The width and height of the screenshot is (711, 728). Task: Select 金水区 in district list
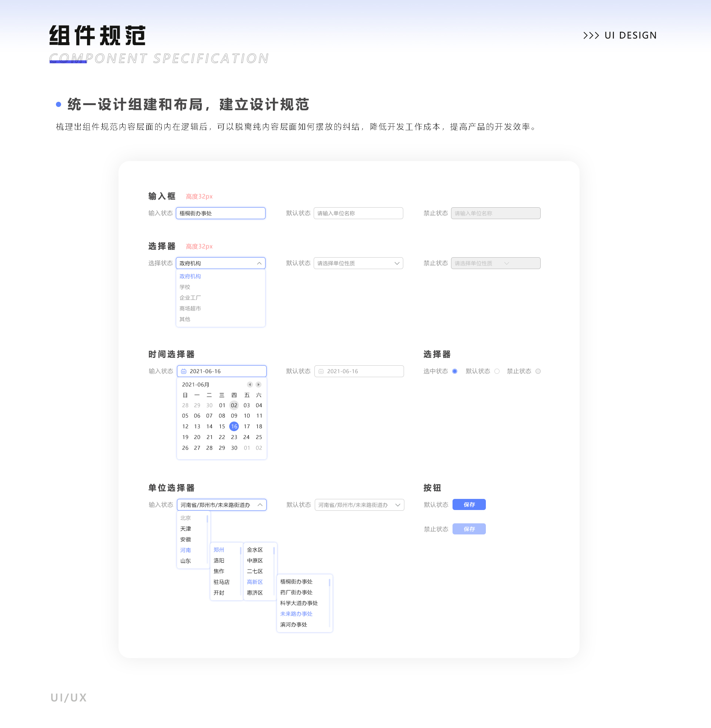pyautogui.click(x=255, y=550)
